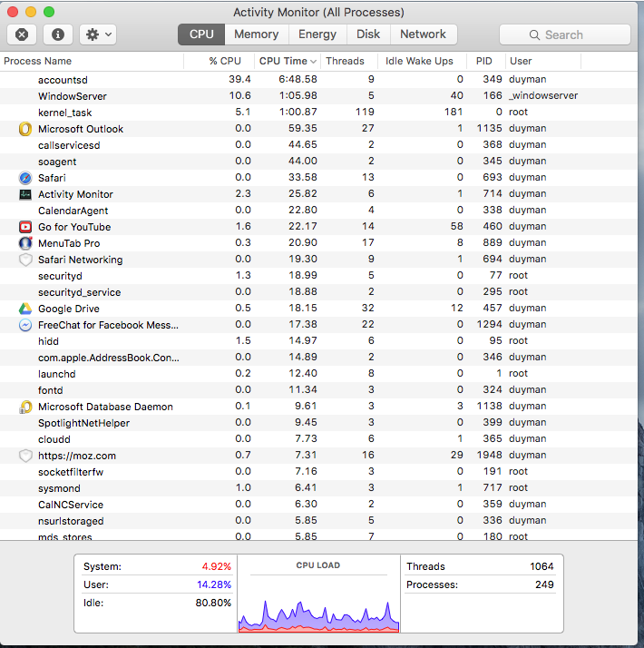Select the nsurlstoraged process
This screenshot has height=648, width=644.
[x=318, y=521]
